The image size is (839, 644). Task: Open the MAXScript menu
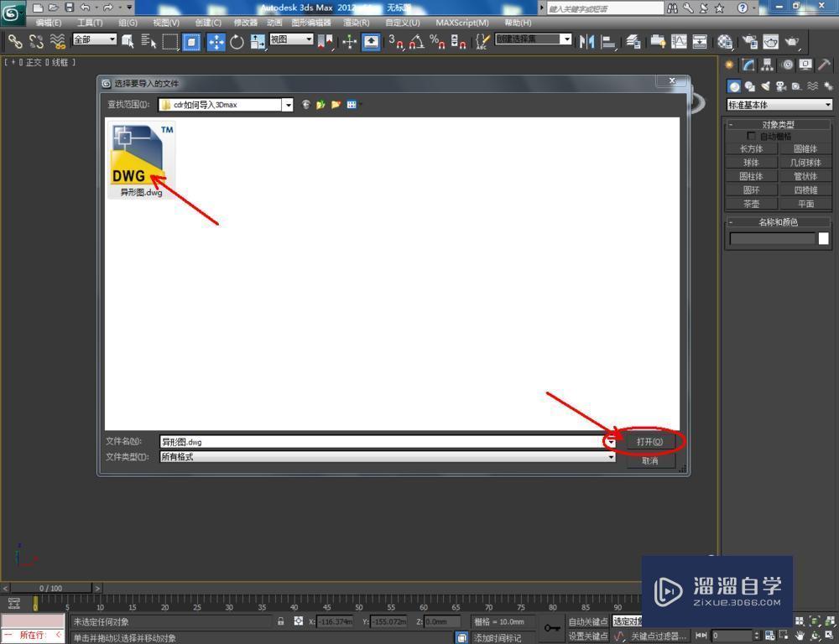tap(462, 23)
